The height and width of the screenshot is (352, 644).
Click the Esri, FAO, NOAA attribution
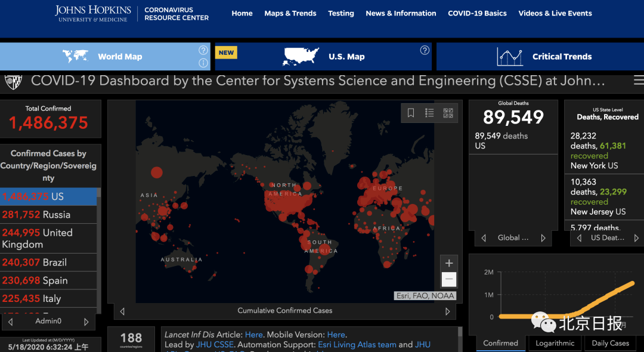[x=425, y=296]
